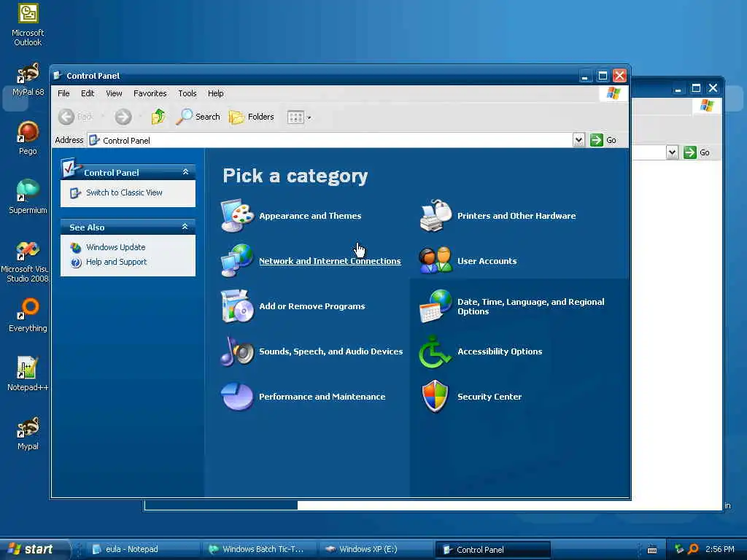This screenshot has width=747, height=560.
Task: Click the network tray icon
Action: pyautogui.click(x=679, y=549)
